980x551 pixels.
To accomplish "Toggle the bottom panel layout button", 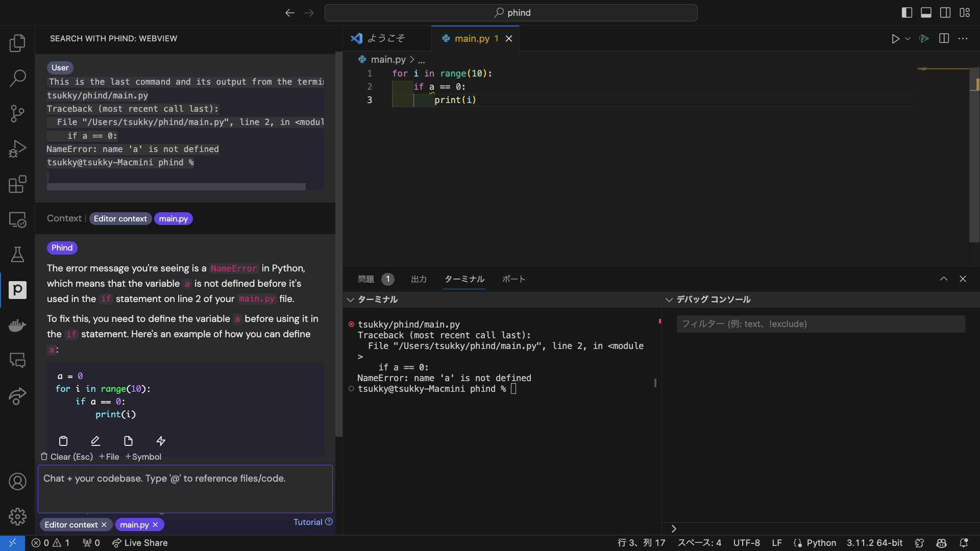I will (926, 13).
